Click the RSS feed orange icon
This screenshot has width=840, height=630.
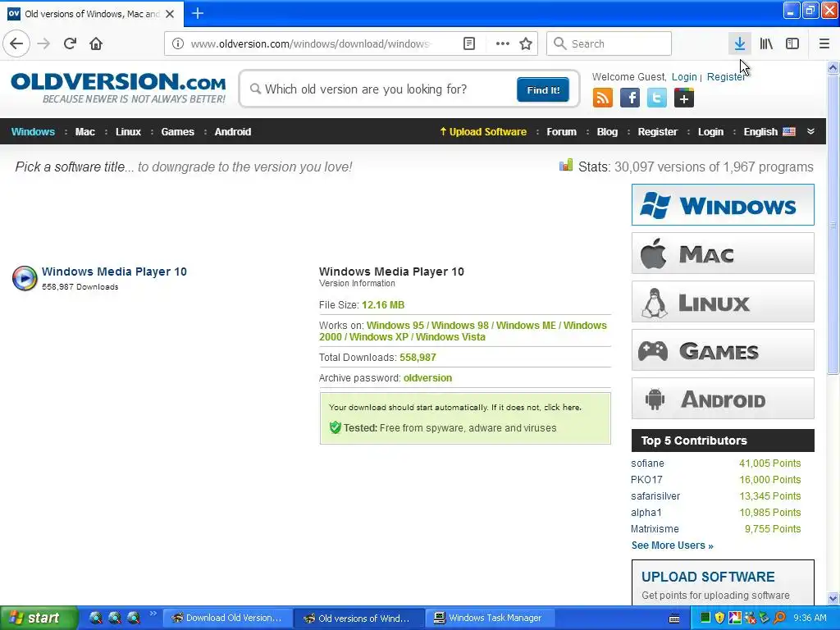(x=603, y=98)
